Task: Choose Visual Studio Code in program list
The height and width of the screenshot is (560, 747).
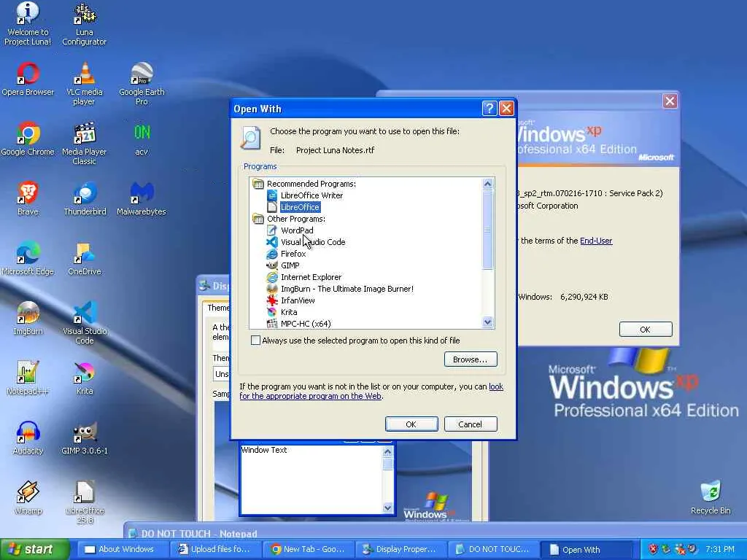Action: coord(312,242)
